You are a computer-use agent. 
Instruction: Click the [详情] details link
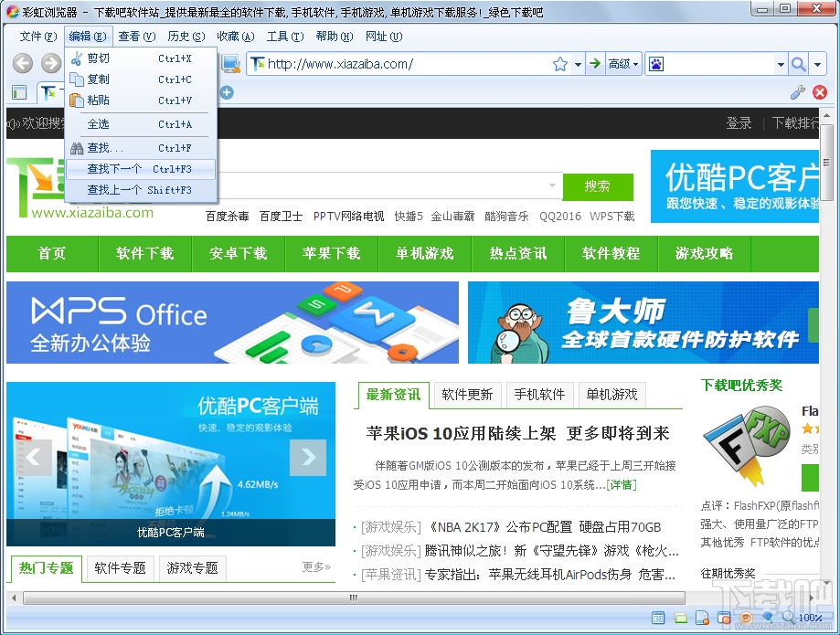pyautogui.click(x=622, y=485)
